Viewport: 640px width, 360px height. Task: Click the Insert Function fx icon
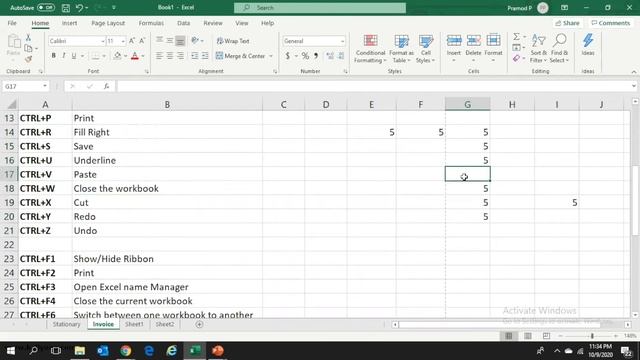tap(106, 87)
